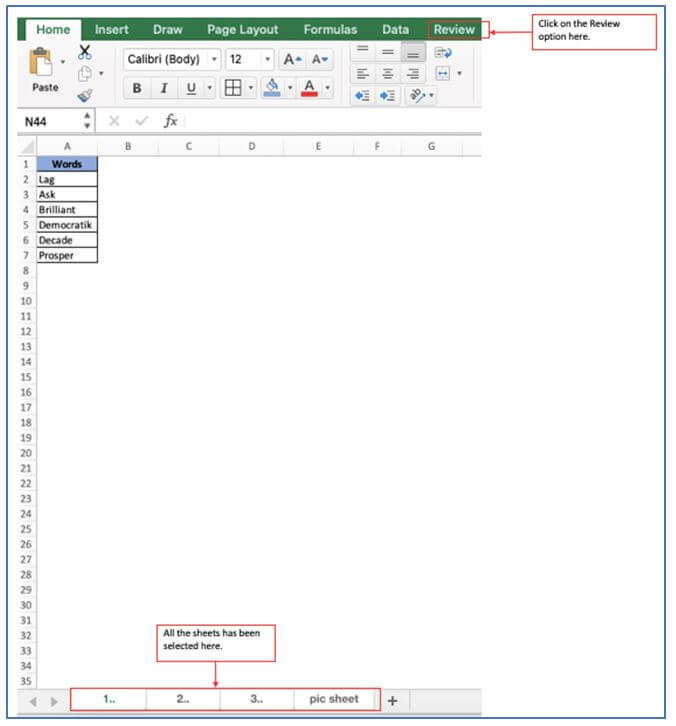The width and height of the screenshot is (676, 726).
Task: Open the Copy options arrow
Action: [101, 73]
